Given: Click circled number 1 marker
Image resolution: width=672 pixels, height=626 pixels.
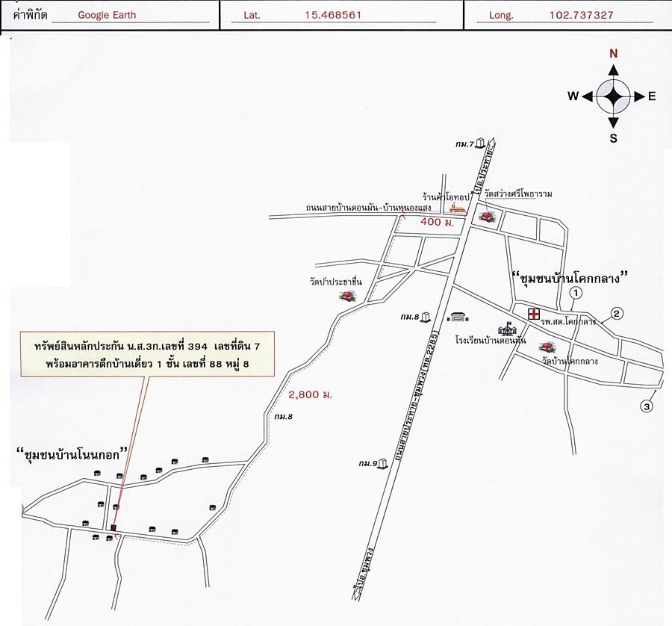Looking at the screenshot, I should click(x=574, y=294).
